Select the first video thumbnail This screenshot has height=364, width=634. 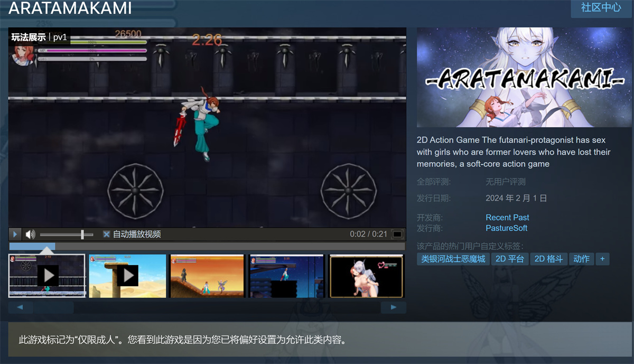click(47, 276)
